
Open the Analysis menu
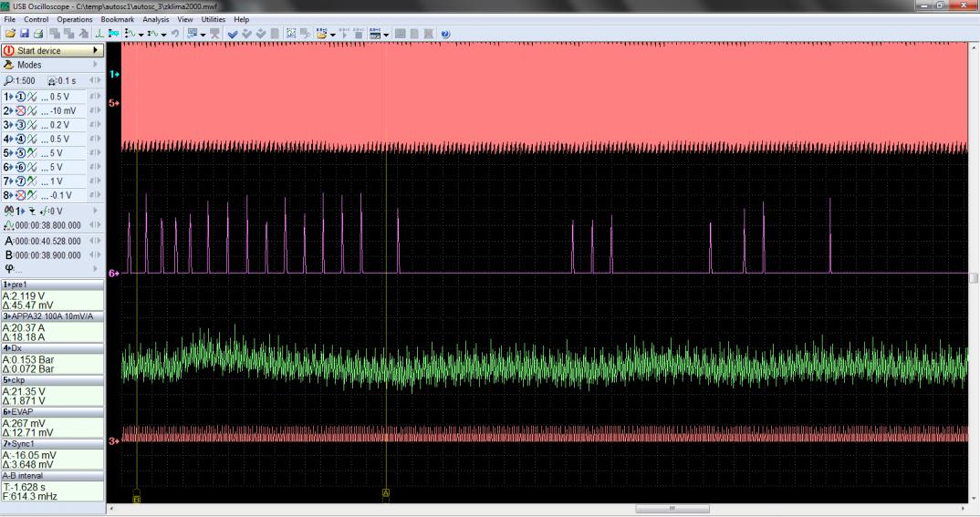(156, 19)
